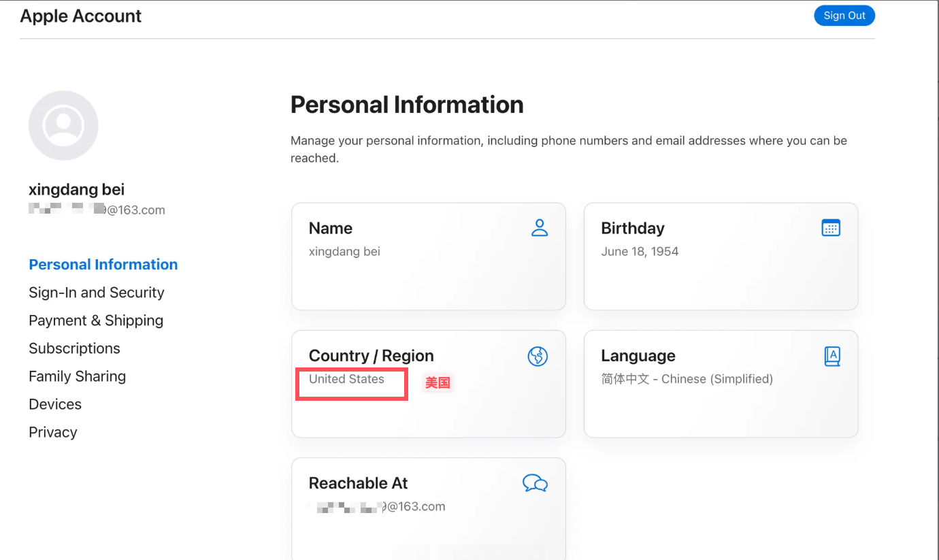Screen dimensions: 939x560
Task: Click the person icon on Name card
Action: [539, 228]
